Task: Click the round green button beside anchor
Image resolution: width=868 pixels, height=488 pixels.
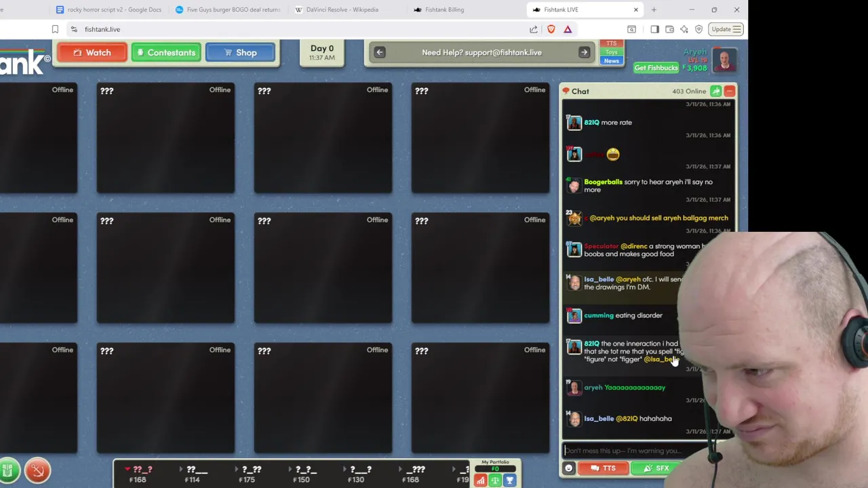Action: [9, 470]
